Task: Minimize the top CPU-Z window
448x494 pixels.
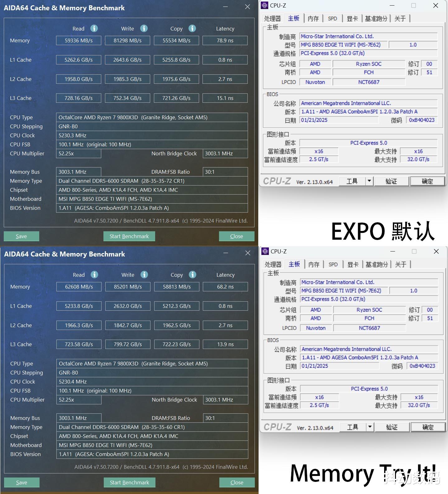Action: (392, 5)
